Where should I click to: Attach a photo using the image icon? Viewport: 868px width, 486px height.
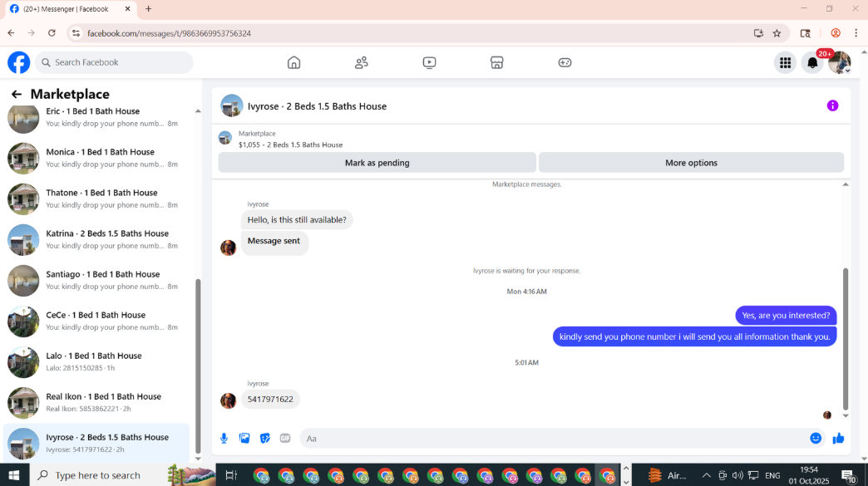click(x=244, y=439)
